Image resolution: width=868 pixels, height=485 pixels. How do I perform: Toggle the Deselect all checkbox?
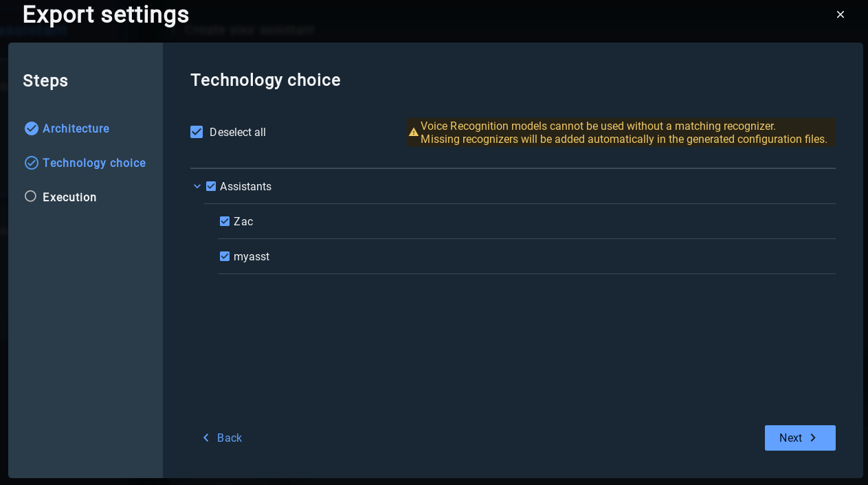(x=197, y=132)
